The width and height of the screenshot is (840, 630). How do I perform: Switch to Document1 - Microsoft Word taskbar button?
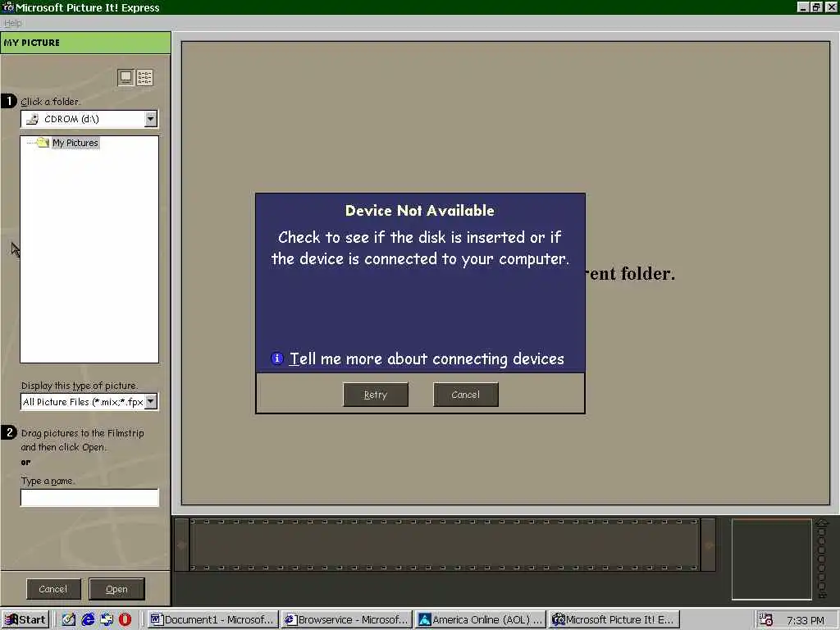[x=212, y=619]
